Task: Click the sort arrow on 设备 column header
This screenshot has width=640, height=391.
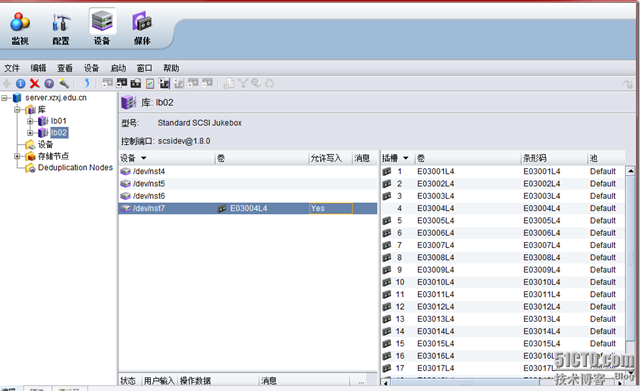Action: [144, 158]
